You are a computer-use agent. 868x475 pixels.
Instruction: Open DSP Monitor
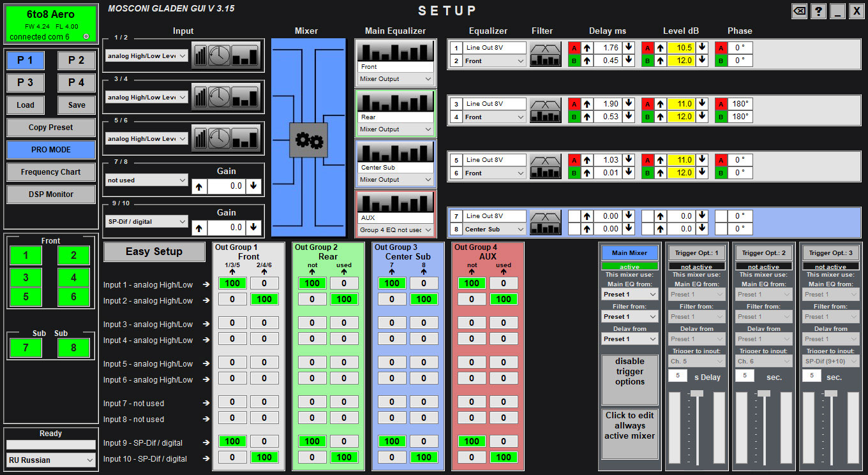[x=51, y=194]
